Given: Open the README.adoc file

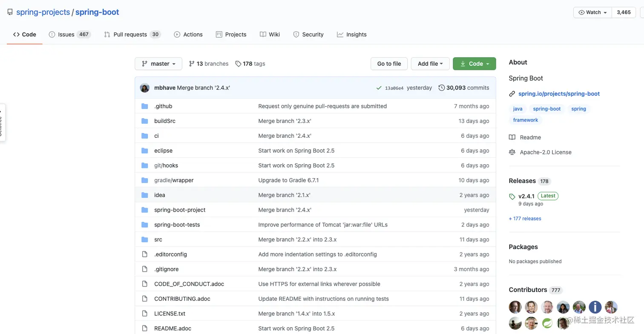Looking at the screenshot, I should [172, 328].
